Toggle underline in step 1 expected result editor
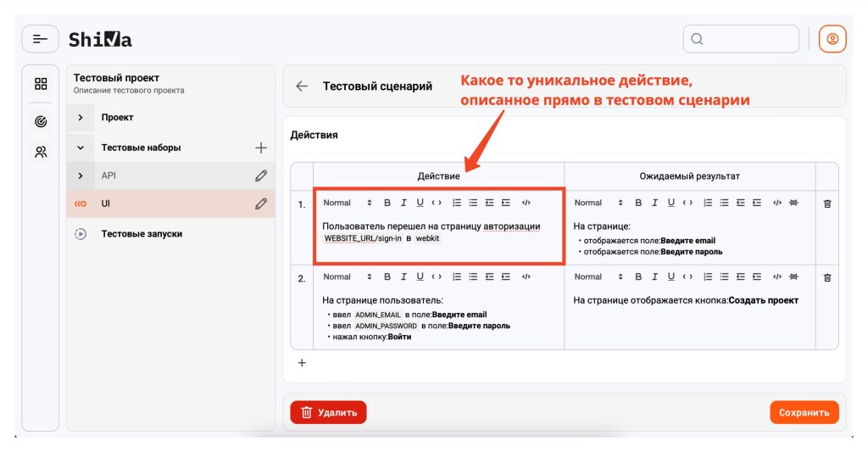 [670, 203]
